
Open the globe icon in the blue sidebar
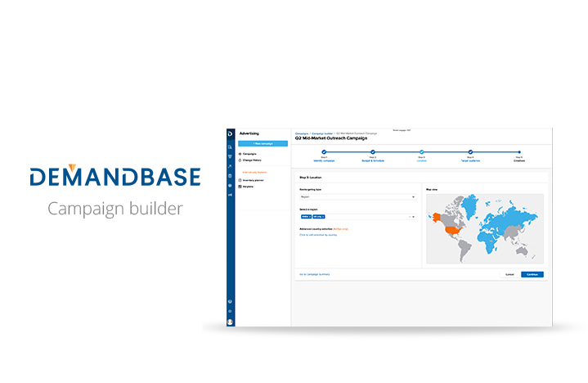[230, 185]
